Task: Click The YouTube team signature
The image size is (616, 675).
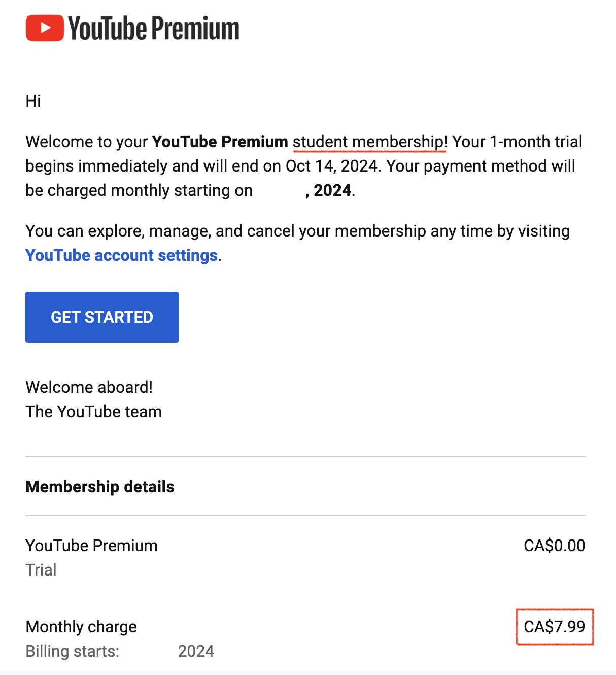Action: [94, 412]
